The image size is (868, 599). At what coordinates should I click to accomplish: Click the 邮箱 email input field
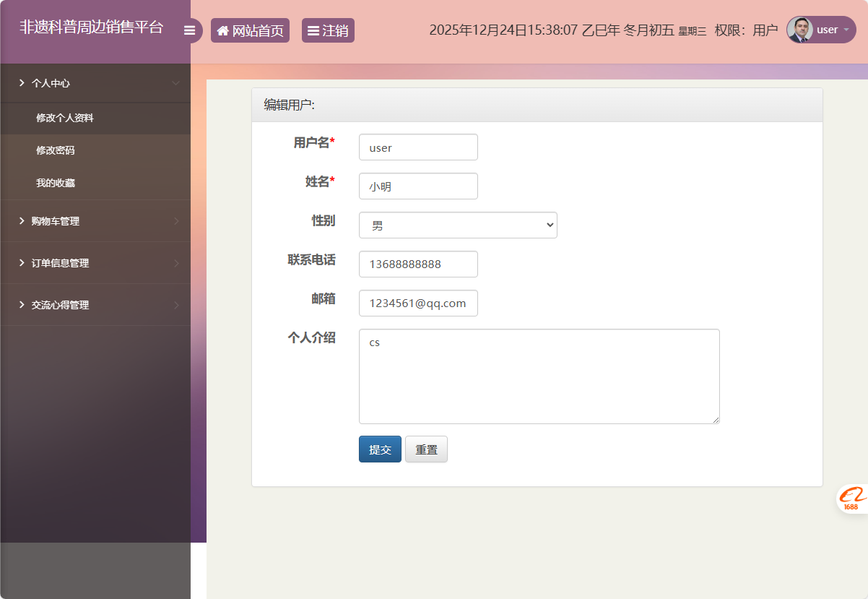coord(418,303)
